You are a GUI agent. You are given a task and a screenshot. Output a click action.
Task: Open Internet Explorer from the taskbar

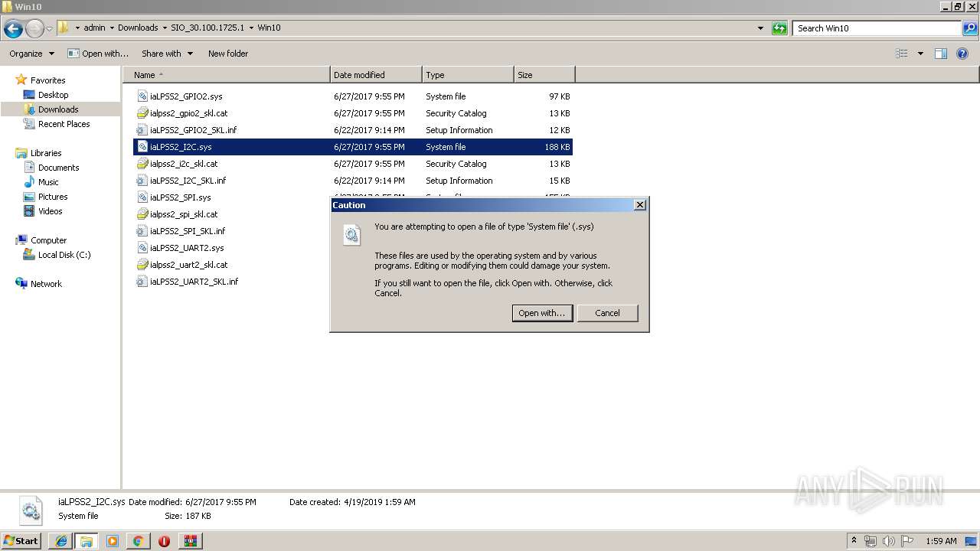pyautogui.click(x=60, y=541)
